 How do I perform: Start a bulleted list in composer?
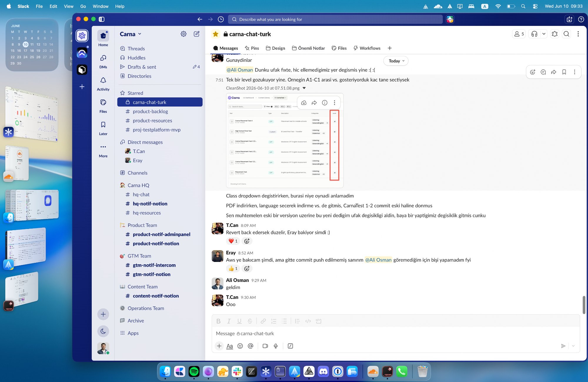[x=284, y=321]
